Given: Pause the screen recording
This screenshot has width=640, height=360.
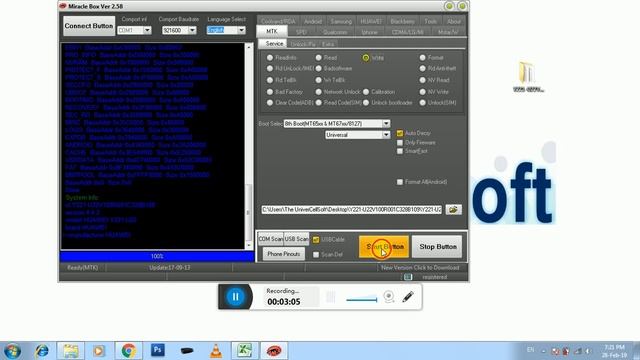Looking at the screenshot, I should pyautogui.click(x=235, y=297).
